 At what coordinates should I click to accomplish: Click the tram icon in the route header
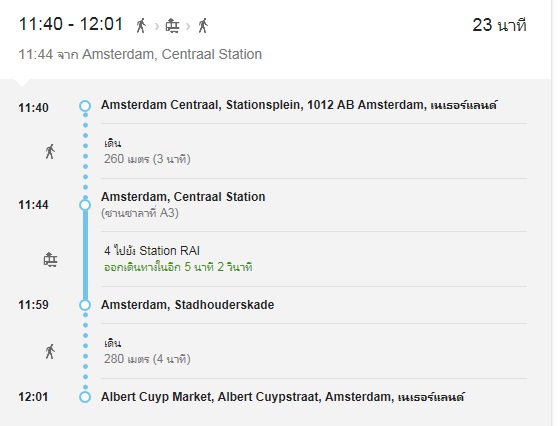coord(172,26)
